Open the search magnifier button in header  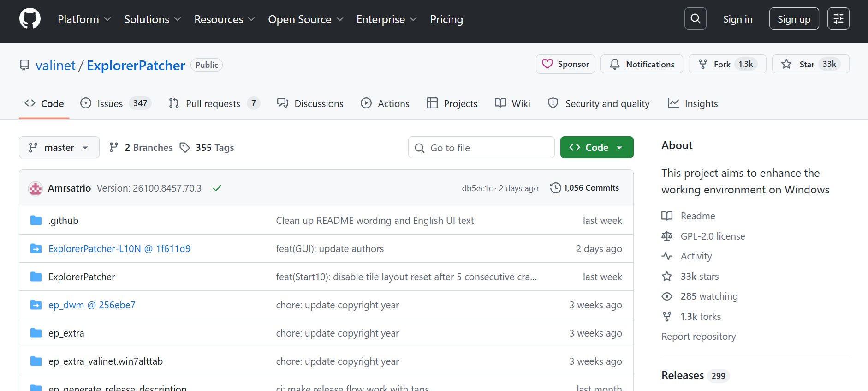pyautogui.click(x=696, y=19)
